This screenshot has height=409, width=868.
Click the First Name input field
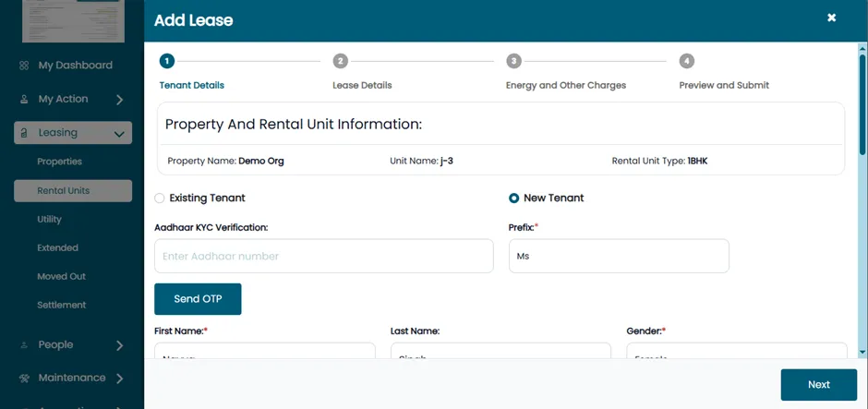[265, 351]
